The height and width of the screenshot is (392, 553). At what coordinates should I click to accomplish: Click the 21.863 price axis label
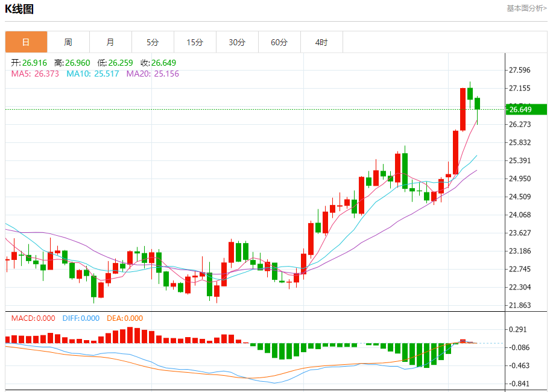click(519, 305)
